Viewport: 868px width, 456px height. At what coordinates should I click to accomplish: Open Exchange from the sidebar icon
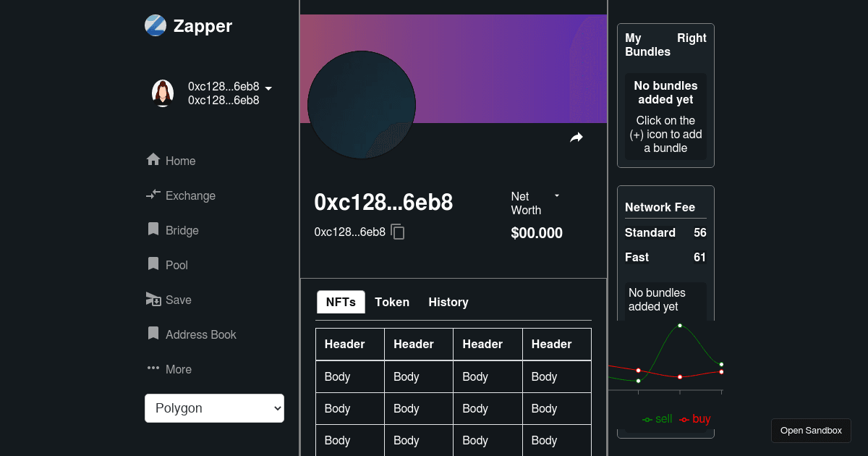point(153,195)
